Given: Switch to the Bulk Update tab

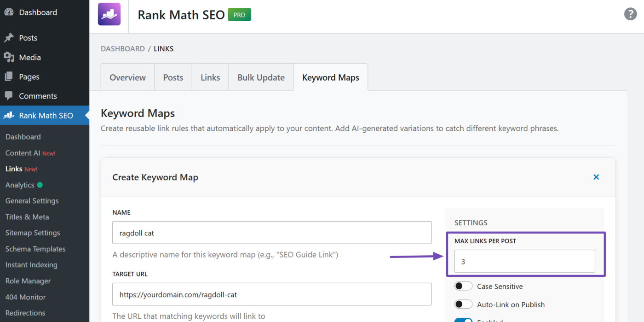Looking at the screenshot, I should tap(261, 77).
